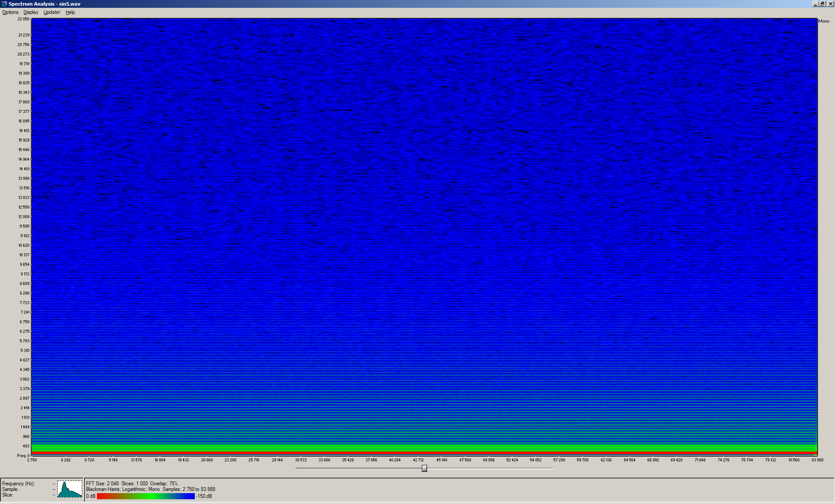Click the Freq. 0 axis origin label
This screenshot has width=835, height=504.
point(23,456)
